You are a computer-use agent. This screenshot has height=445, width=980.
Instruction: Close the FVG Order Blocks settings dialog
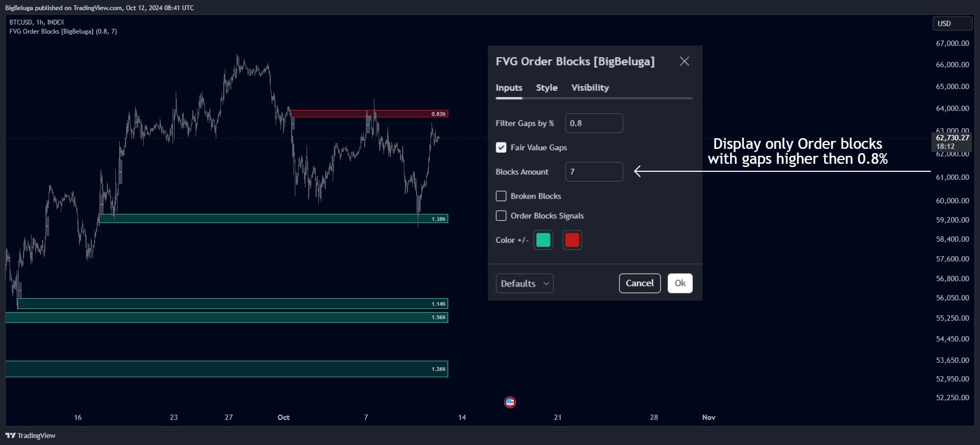click(684, 61)
